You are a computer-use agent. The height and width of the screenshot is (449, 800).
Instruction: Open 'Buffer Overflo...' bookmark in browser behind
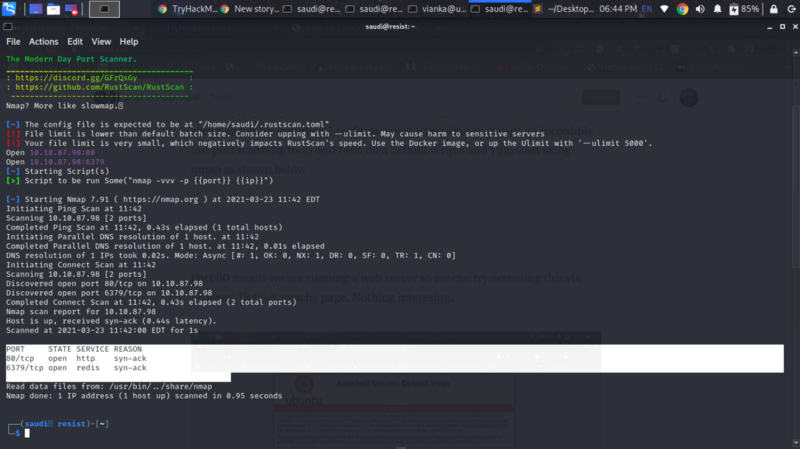coord(533,67)
